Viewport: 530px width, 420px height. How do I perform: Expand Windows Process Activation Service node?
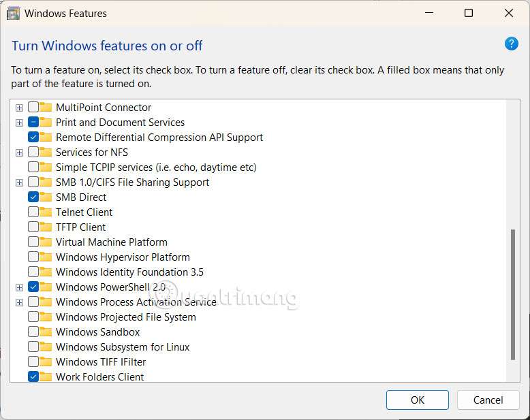click(19, 302)
